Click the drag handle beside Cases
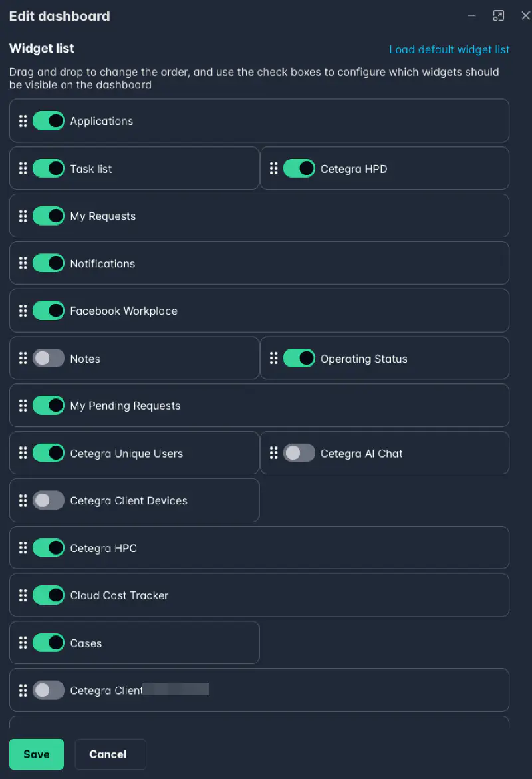532x779 pixels. tap(23, 643)
